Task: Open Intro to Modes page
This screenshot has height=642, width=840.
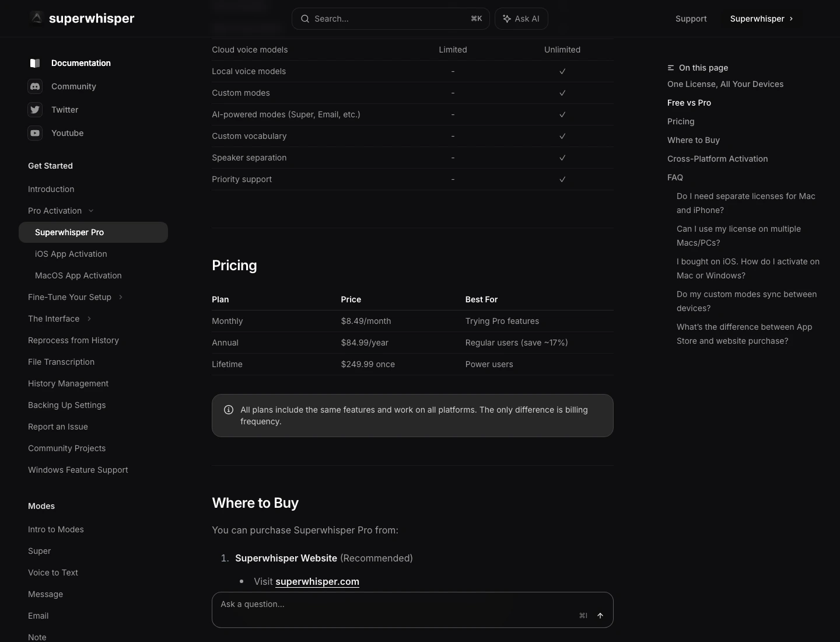Action: point(56,529)
